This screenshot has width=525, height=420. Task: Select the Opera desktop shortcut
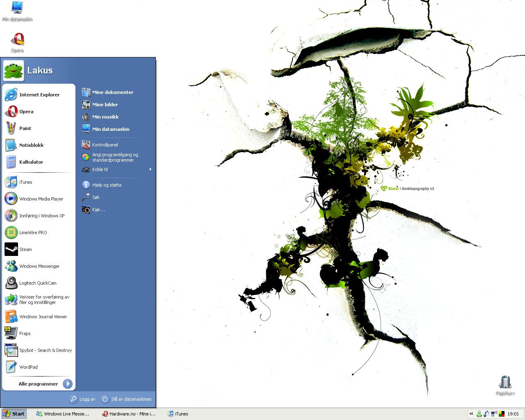pos(17,43)
